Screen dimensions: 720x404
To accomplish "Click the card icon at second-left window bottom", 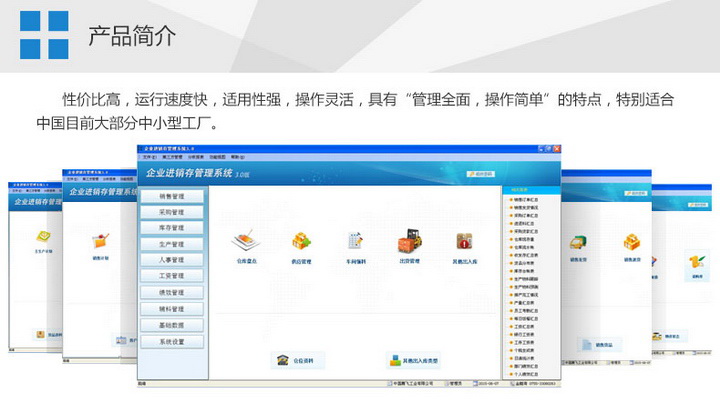I will coord(121,340).
